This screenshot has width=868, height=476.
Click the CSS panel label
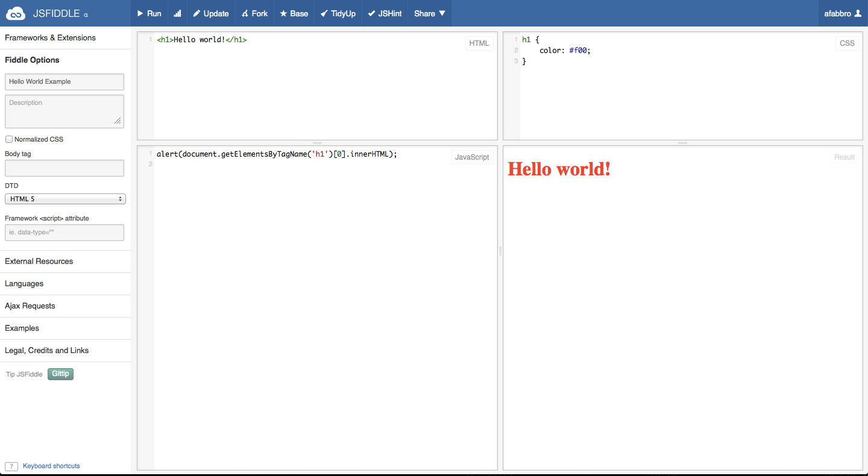click(847, 43)
